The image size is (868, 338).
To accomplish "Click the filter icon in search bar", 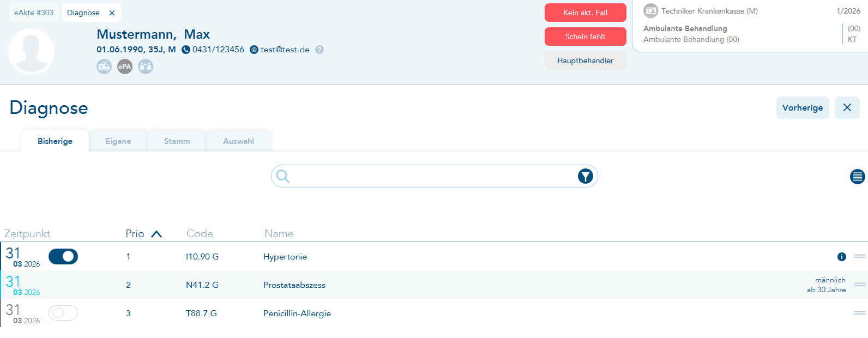I will pyautogui.click(x=585, y=176).
